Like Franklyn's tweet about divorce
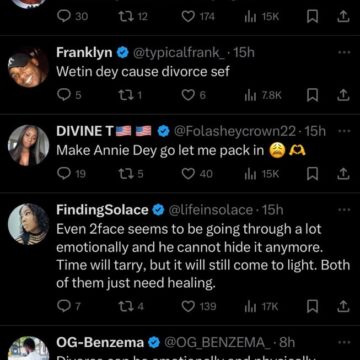 coord(188,96)
